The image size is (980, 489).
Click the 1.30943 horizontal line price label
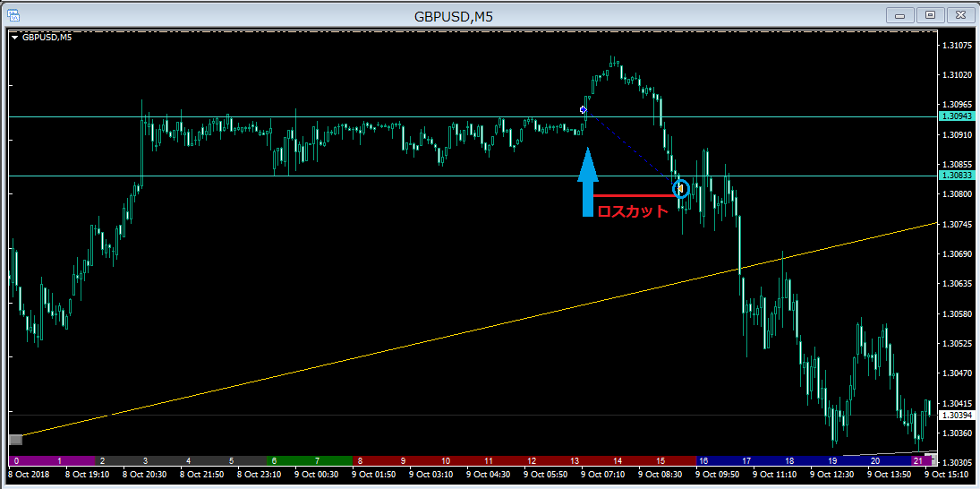coord(956,117)
